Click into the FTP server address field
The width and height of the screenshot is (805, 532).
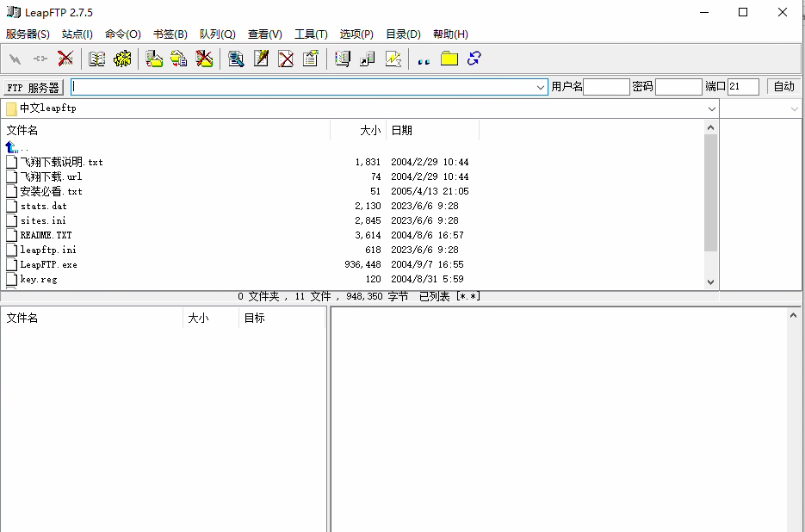(x=303, y=87)
